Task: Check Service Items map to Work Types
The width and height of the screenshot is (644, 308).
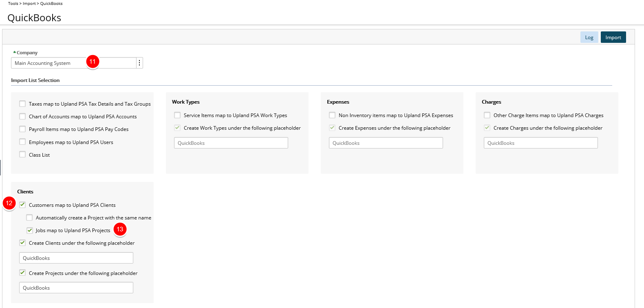Action: [x=177, y=115]
